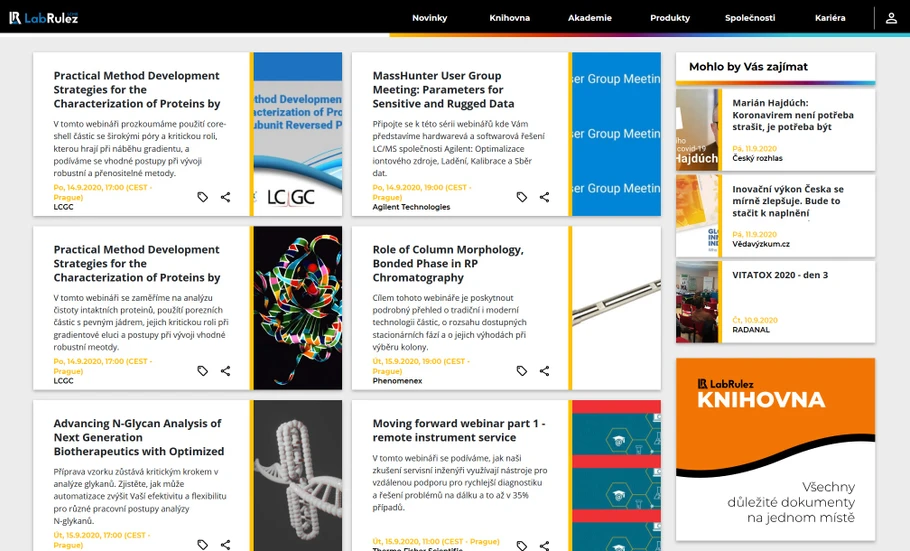
Task: Click tag icon on Role of Column Morphology card
Action: 522,370
